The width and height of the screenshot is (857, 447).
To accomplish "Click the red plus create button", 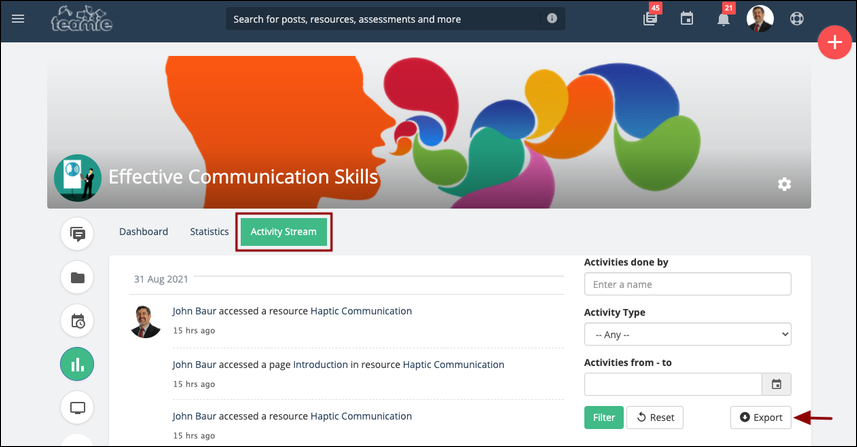I will (835, 42).
